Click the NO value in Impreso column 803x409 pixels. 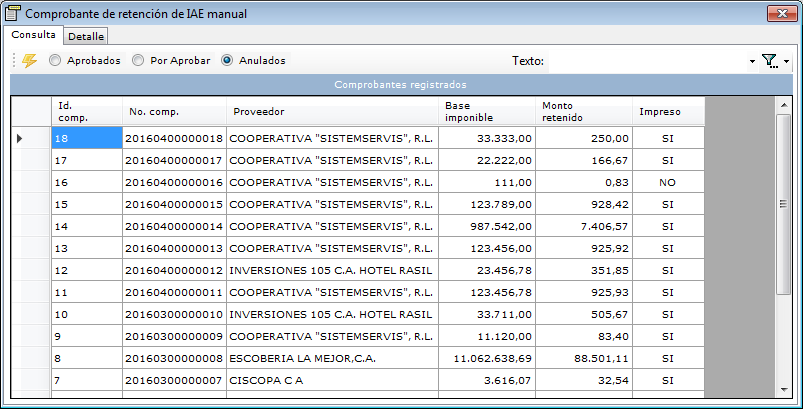coord(668,182)
